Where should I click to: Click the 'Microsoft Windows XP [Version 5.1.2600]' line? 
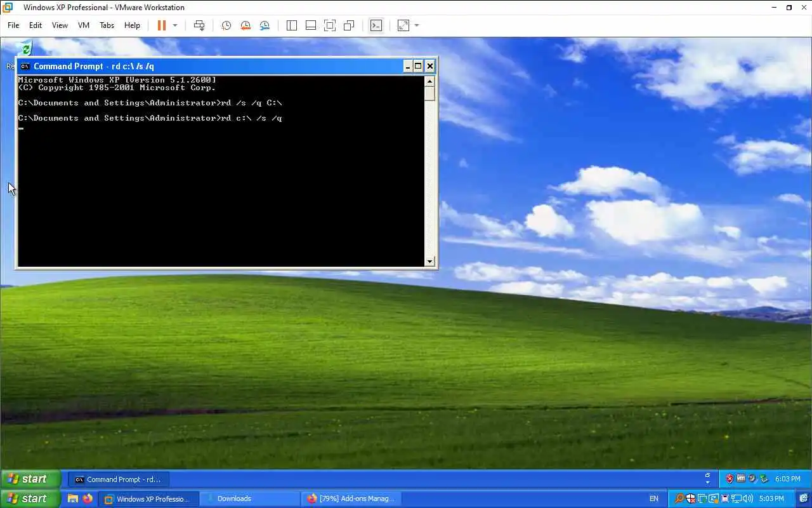[117, 80]
